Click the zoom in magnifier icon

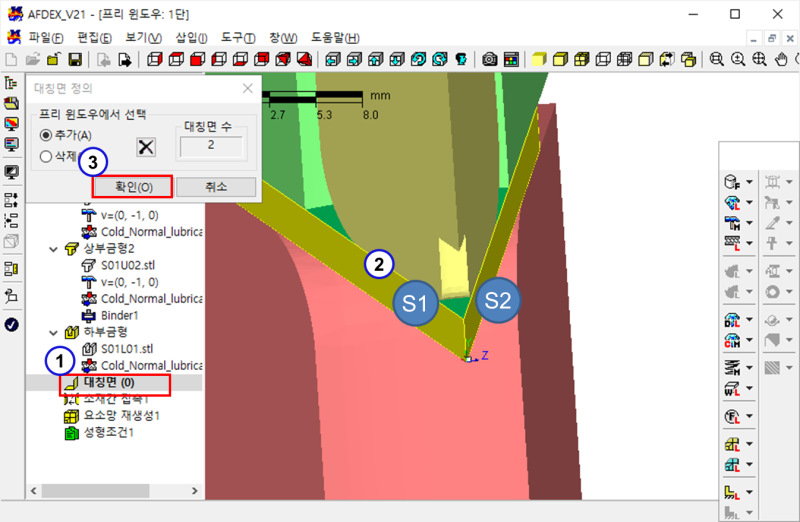click(738, 59)
